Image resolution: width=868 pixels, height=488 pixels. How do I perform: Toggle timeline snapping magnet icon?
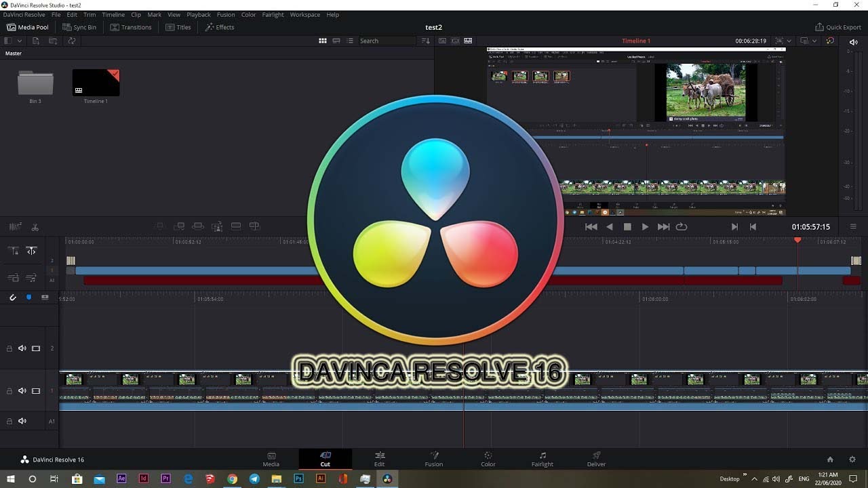12,298
